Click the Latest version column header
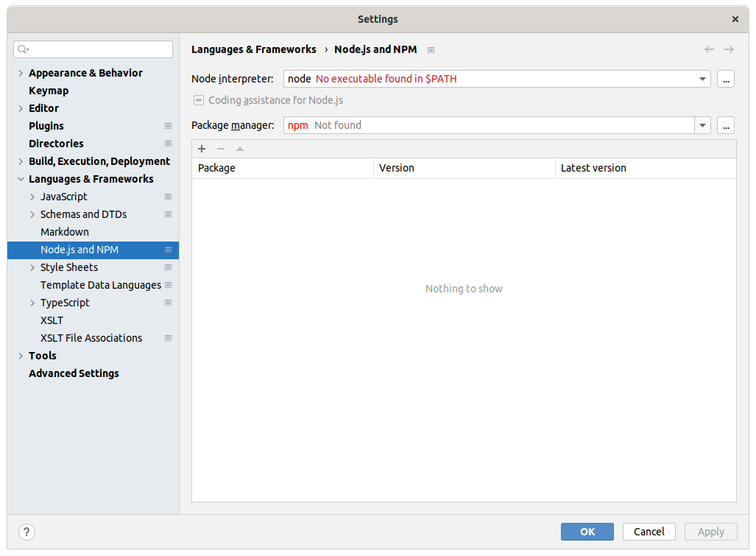Image resolution: width=756 pixels, height=556 pixels. click(646, 169)
